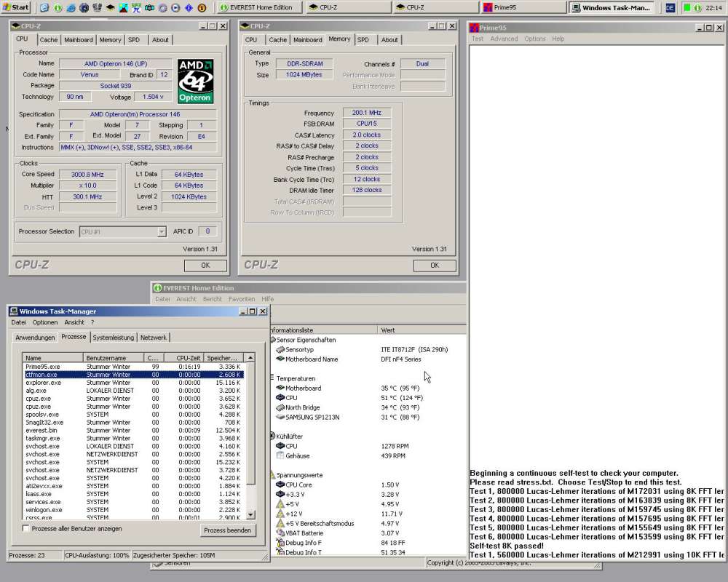Click the Temperaturen group header in EVEREST

point(296,378)
